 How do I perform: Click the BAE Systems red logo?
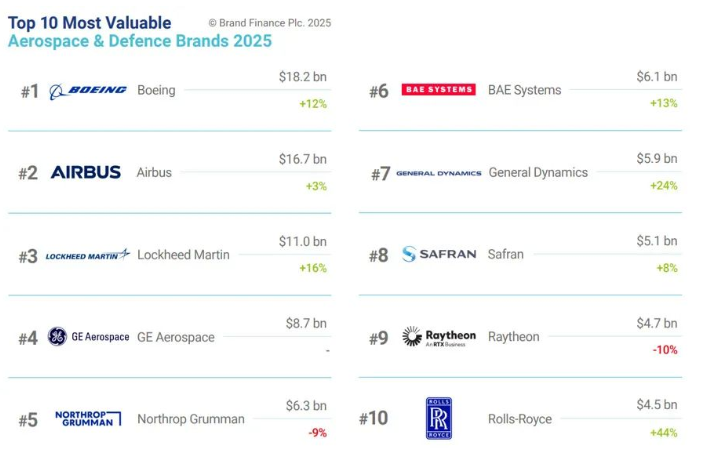click(438, 90)
